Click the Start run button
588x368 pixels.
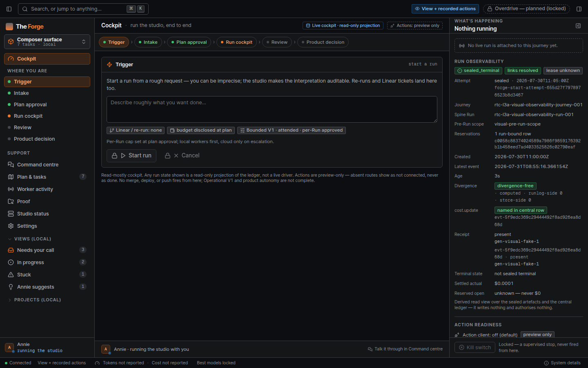[x=131, y=156]
